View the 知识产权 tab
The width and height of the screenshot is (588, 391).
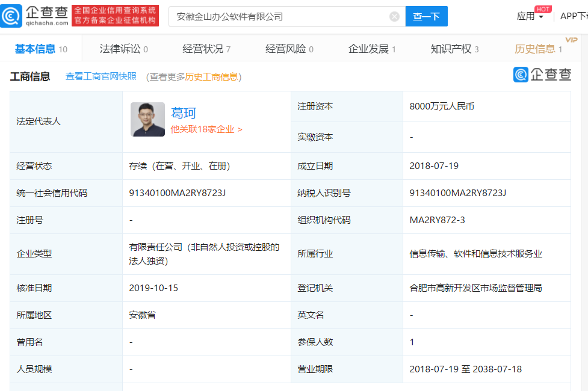pos(451,49)
